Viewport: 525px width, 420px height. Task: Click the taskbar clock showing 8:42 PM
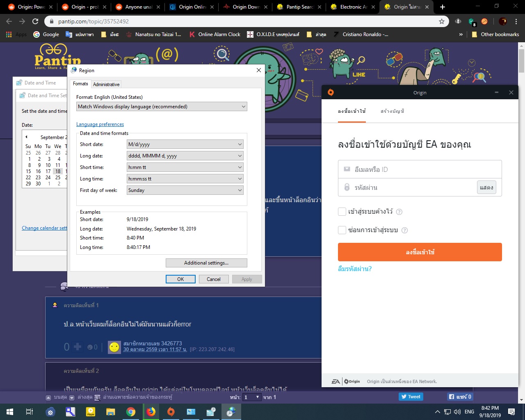[490, 412]
